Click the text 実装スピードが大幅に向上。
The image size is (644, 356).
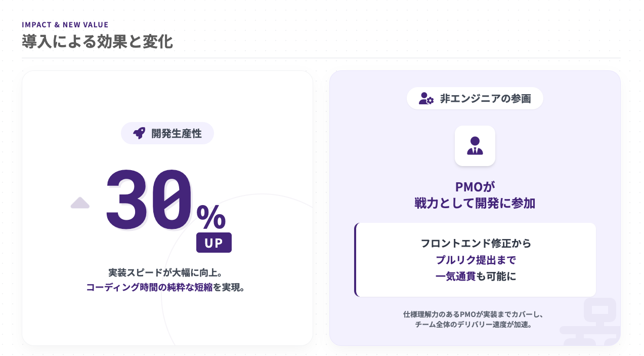[165, 272]
